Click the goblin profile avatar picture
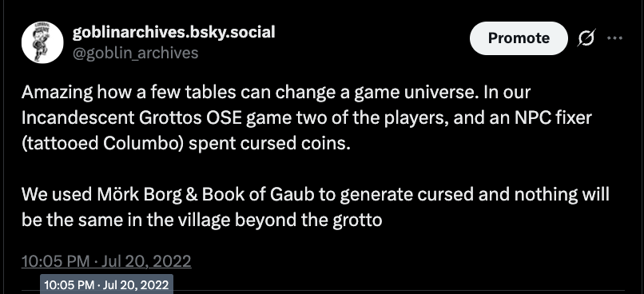The width and height of the screenshot is (644, 294). [x=42, y=42]
